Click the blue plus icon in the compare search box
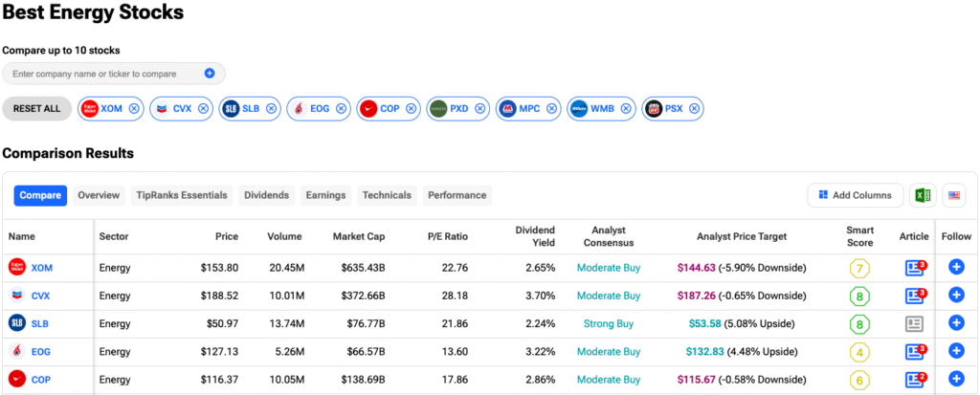 pyautogui.click(x=210, y=73)
